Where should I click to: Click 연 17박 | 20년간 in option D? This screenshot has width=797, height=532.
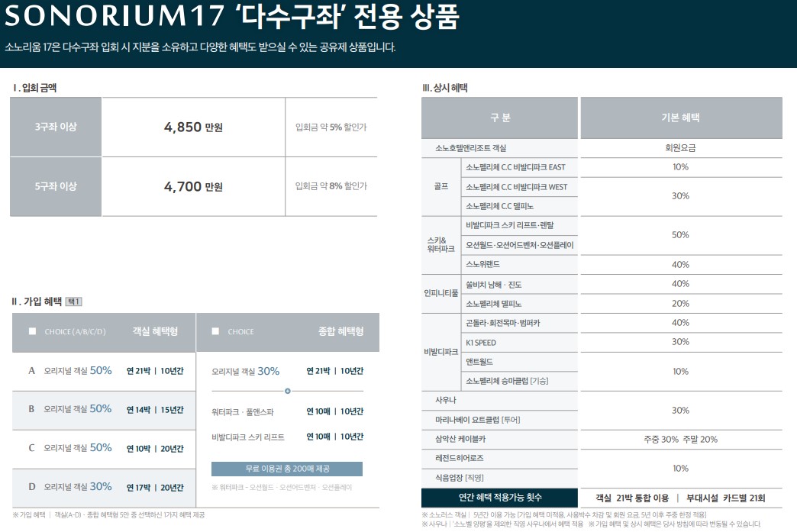pos(155,487)
